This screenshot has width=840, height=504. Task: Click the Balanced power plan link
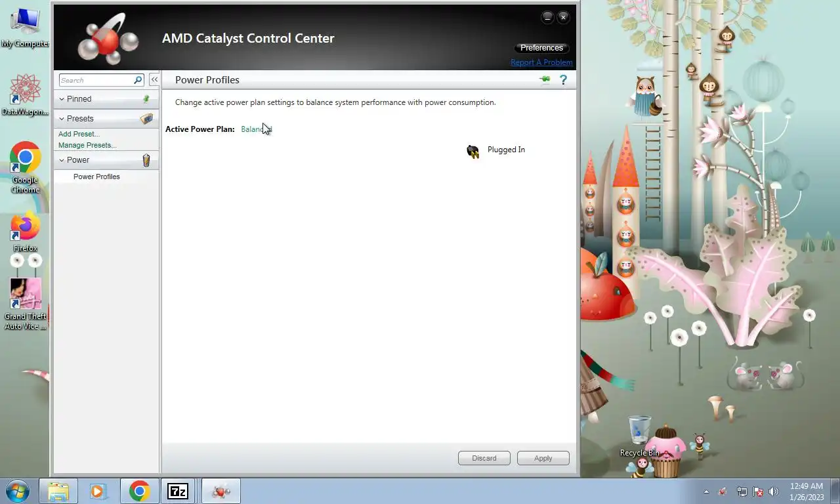pos(256,129)
